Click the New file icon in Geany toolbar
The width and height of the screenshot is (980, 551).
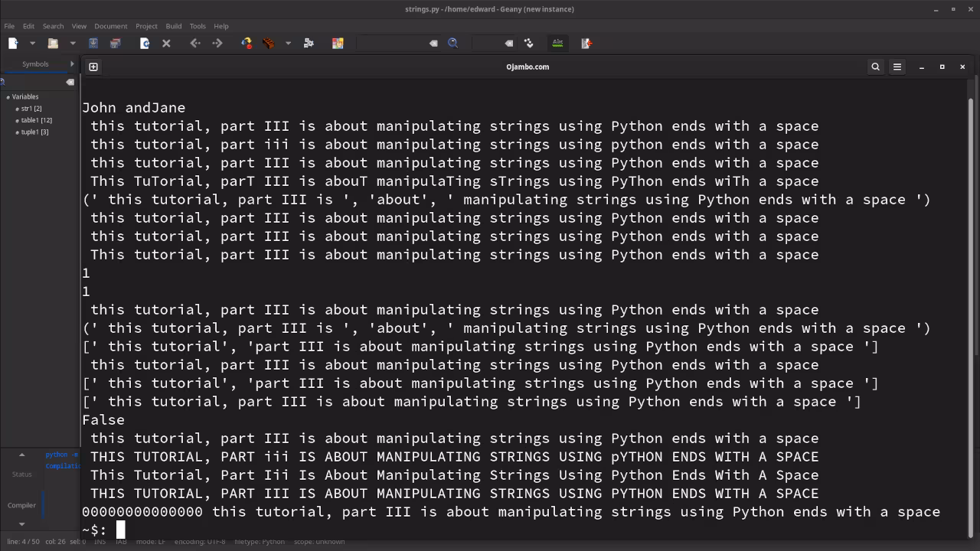pyautogui.click(x=13, y=44)
